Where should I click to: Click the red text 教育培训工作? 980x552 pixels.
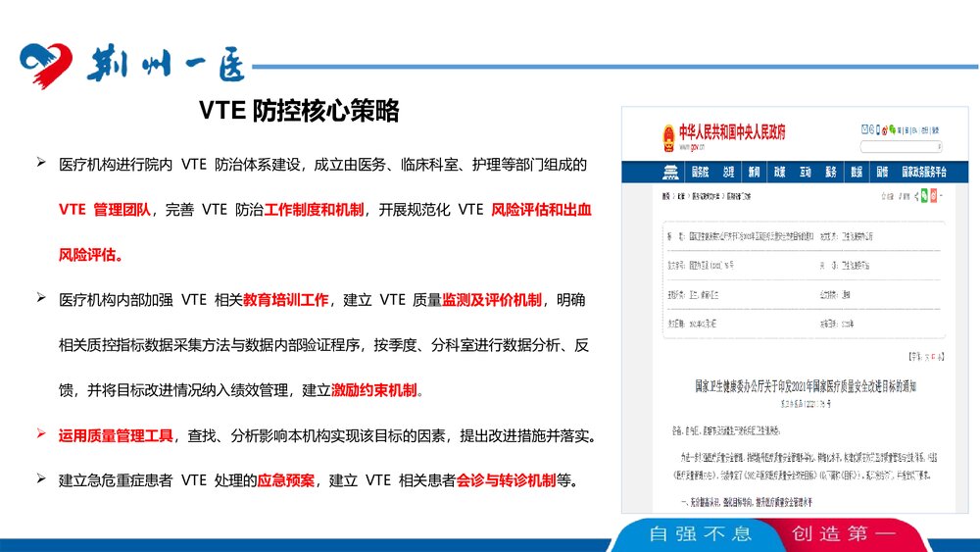tap(285, 300)
